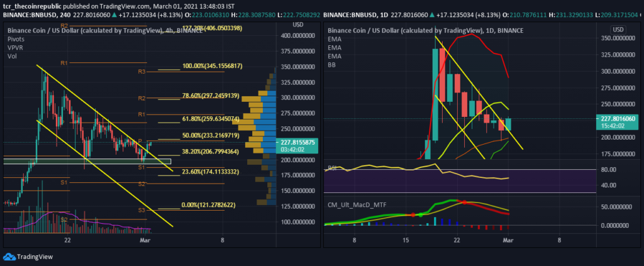Click the 375.0000000 price axis label

pos(299,51)
